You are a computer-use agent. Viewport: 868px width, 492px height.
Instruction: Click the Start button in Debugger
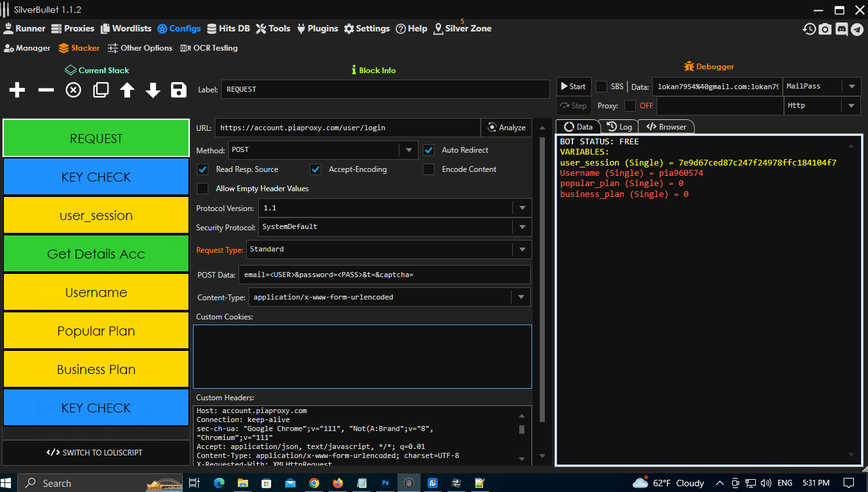click(x=573, y=86)
